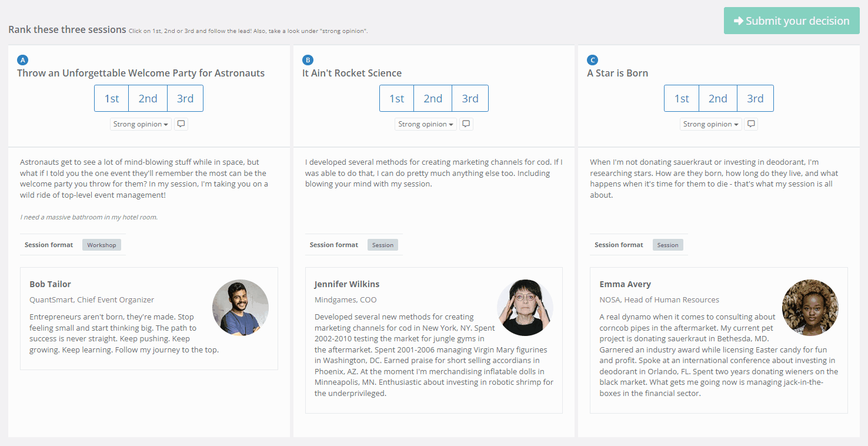868x446 pixels.
Task: Click the blue A badge icon
Action: click(x=22, y=60)
